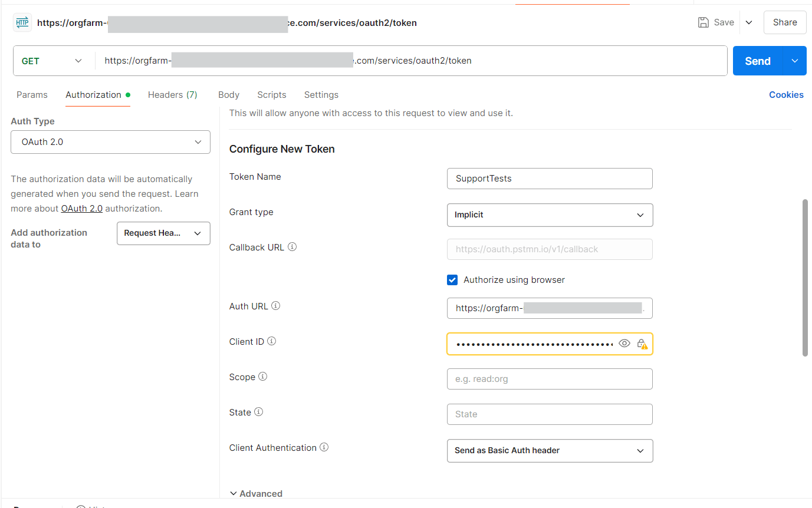812x508 pixels.
Task: Click the Auth URL info icon
Action: point(275,305)
